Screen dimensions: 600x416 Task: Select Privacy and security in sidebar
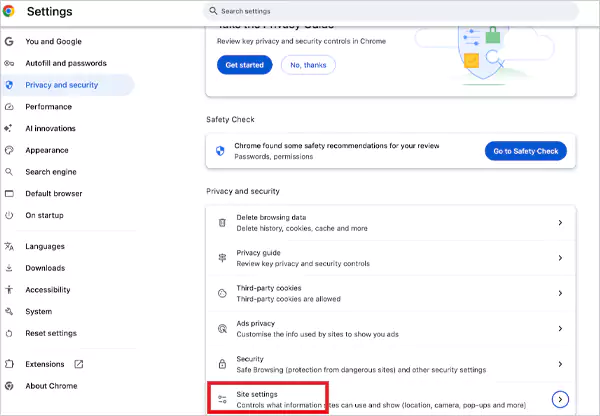pos(68,85)
